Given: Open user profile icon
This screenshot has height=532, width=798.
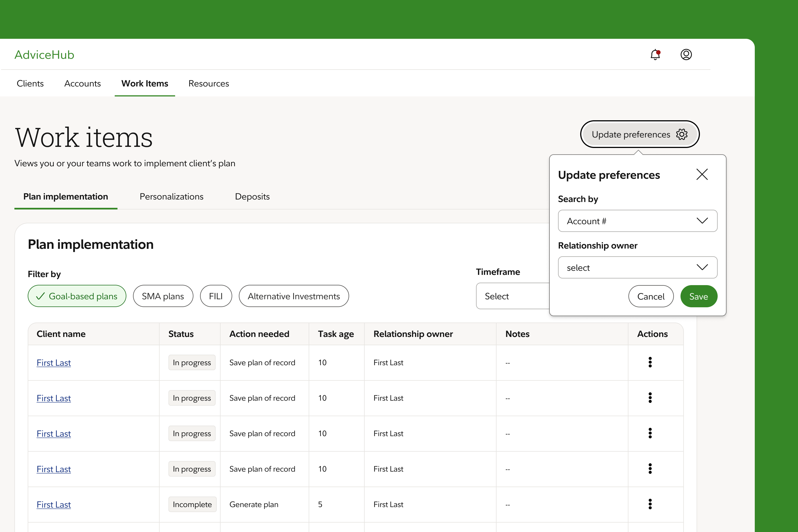Looking at the screenshot, I should (686, 55).
